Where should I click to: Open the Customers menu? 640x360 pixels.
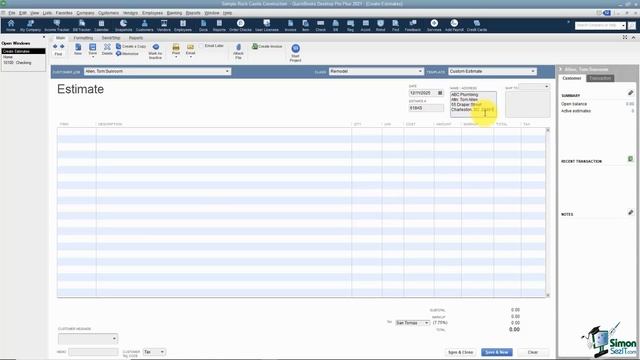point(108,13)
